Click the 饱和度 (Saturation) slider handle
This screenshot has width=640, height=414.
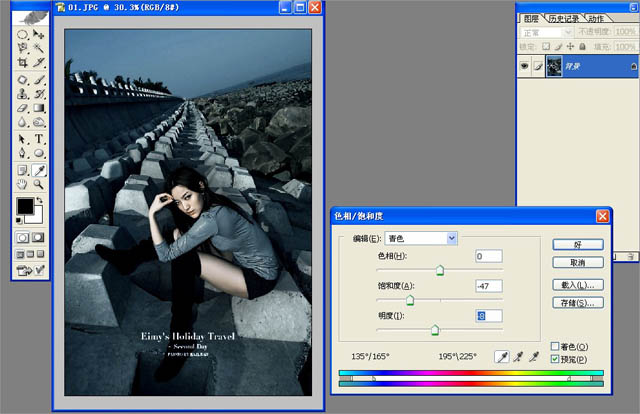(408, 300)
